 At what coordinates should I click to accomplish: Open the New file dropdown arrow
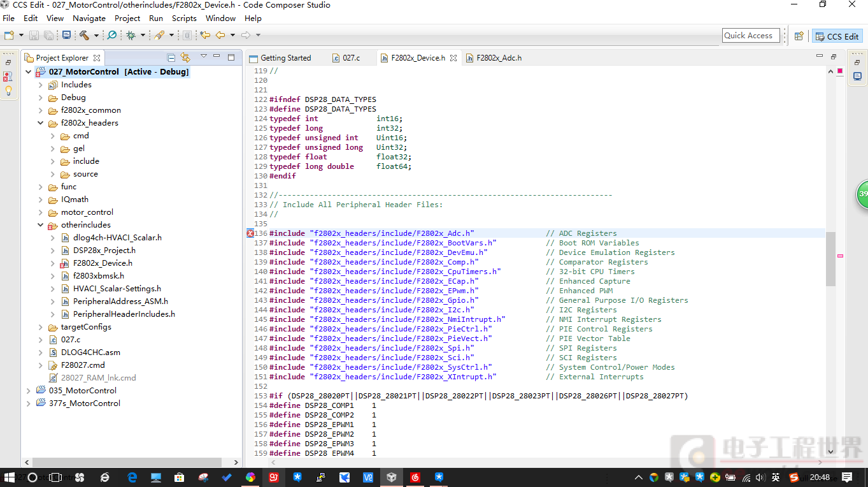pos(21,36)
